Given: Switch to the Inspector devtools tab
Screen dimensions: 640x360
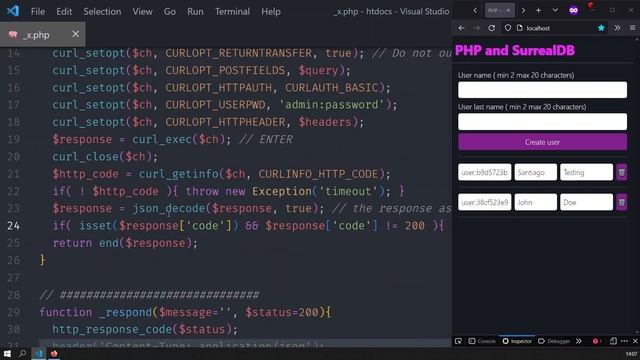Looking at the screenshot, I should click(517, 341).
